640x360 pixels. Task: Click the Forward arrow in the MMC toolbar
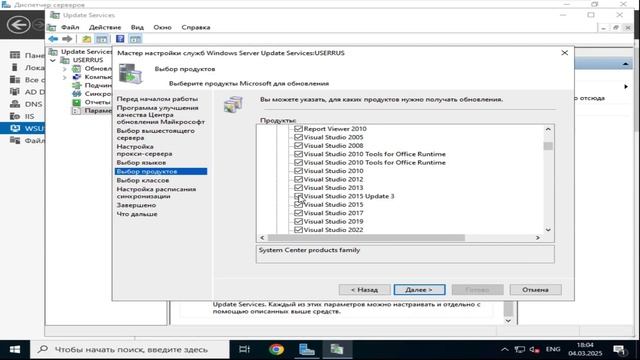(x=67, y=39)
